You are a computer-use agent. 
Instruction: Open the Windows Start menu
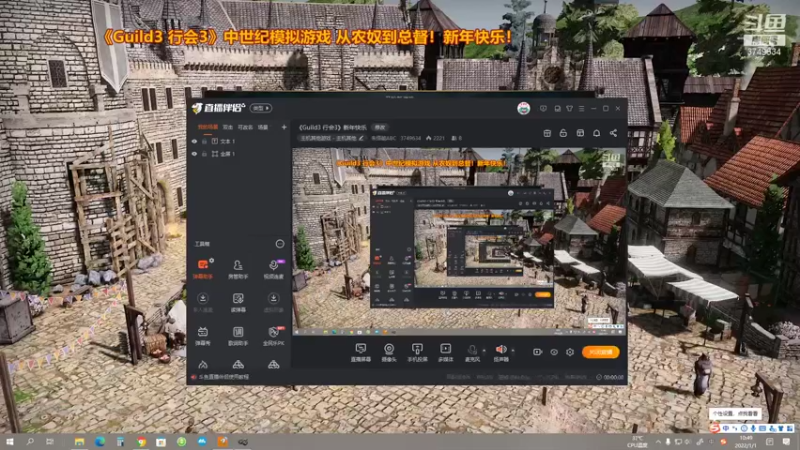click(x=10, y=441)
